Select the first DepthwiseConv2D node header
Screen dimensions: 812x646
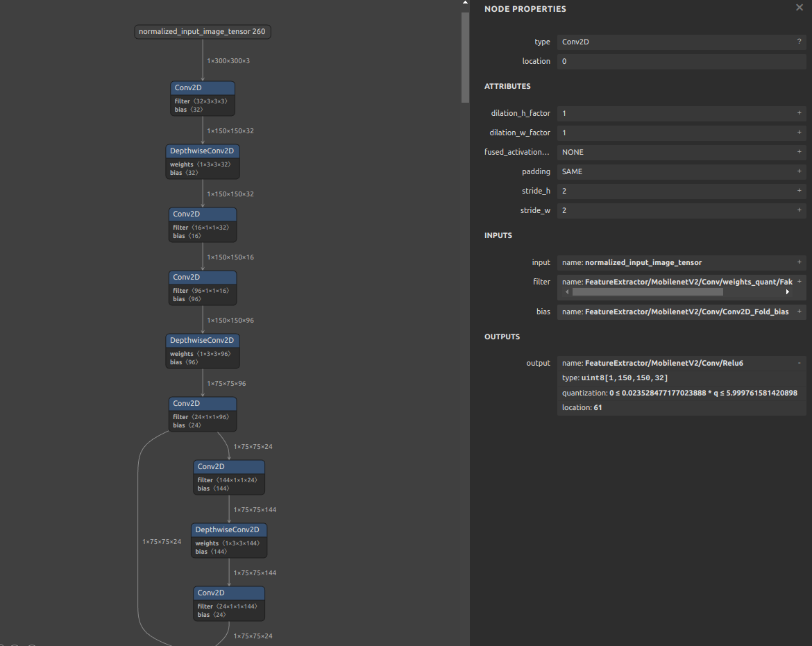point(203,151)
